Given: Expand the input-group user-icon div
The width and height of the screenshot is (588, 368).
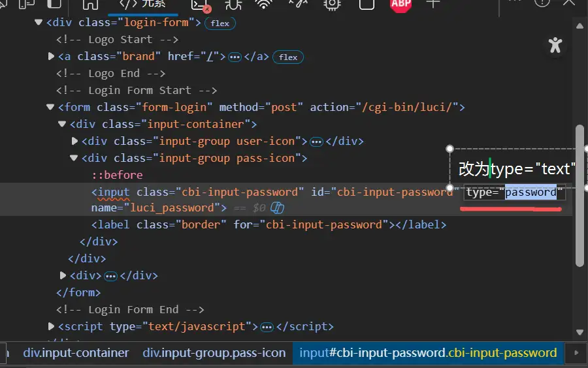Looking at the screenshot, I should pos(74,141).
